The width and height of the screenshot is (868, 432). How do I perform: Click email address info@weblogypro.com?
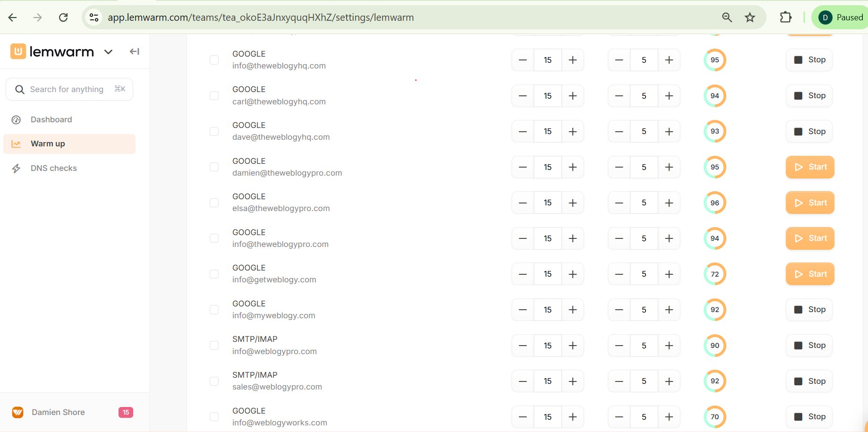click(274, 351)
